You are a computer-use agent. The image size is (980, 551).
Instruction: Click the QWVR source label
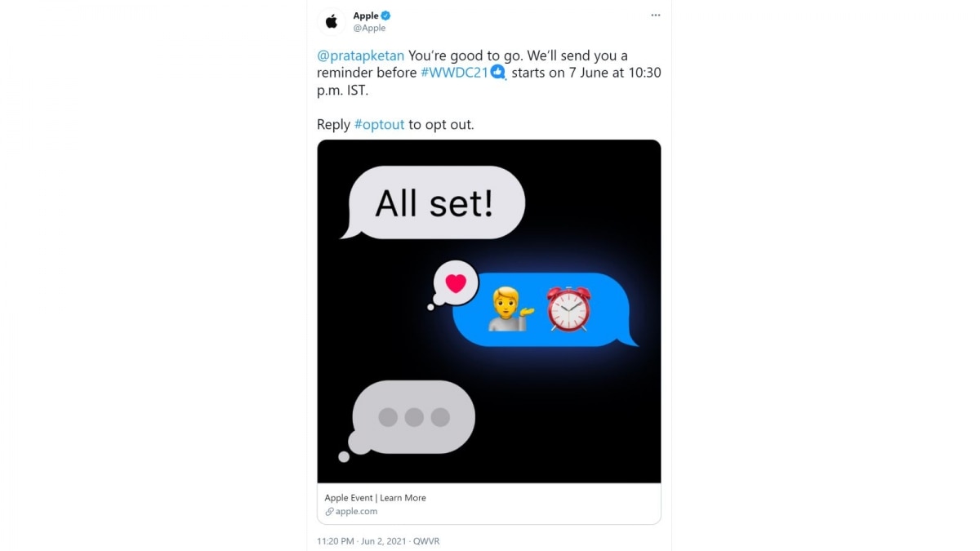(x=426, y=541)
